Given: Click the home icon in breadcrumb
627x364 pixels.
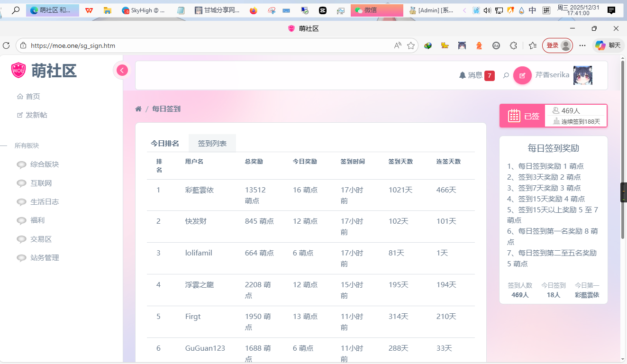Looking at the screenshot, I should (x=138, y=109).
